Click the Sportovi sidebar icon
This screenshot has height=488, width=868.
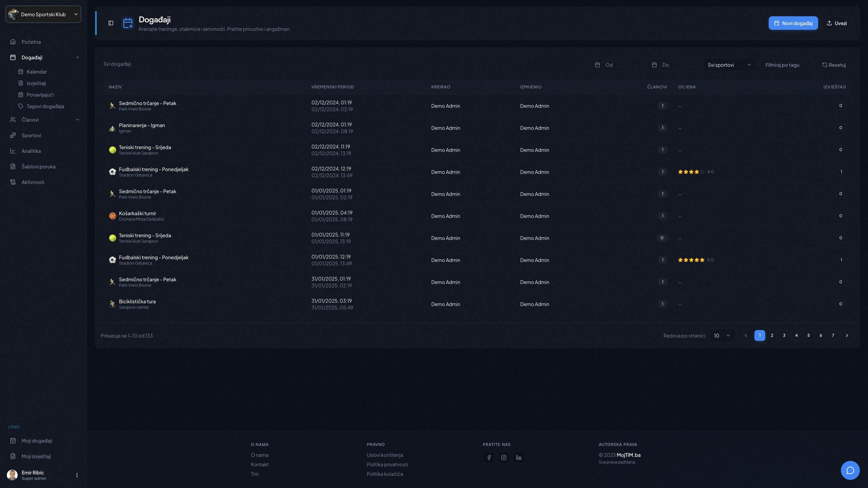tap(13, 135)
